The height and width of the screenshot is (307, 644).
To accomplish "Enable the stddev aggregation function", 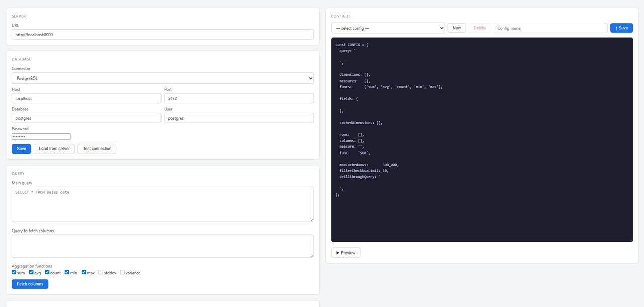I will tap(101, 272).
